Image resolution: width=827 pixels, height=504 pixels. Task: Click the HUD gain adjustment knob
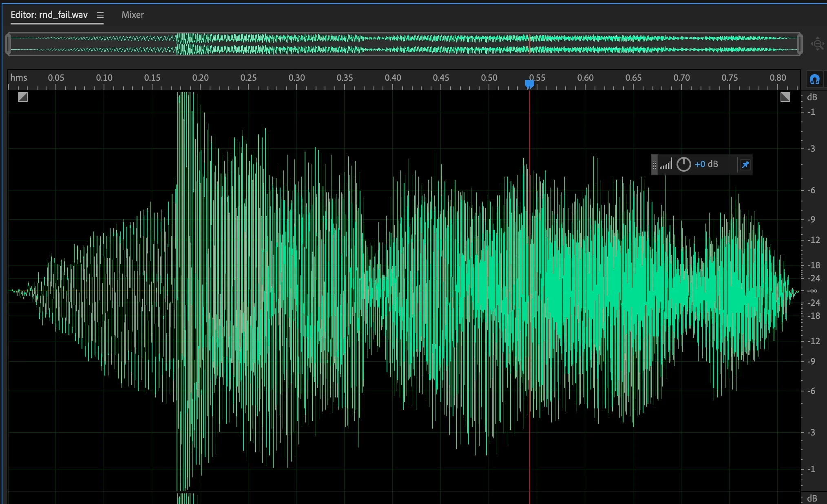point(683,165)
